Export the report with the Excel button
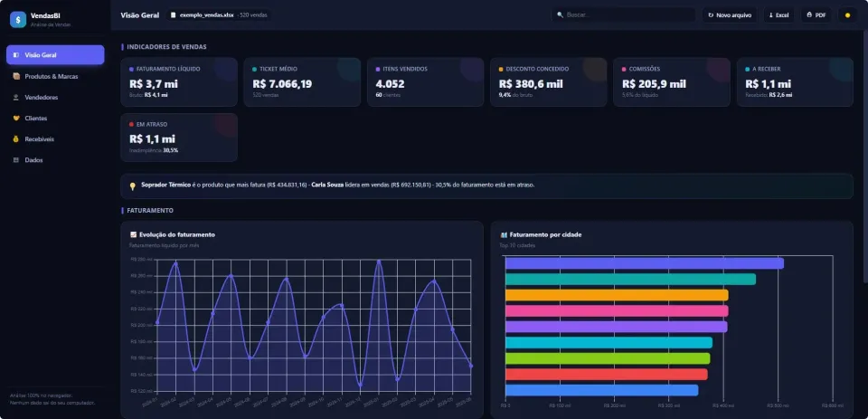Viewport: 868px width, 419px height. point(778,15)
